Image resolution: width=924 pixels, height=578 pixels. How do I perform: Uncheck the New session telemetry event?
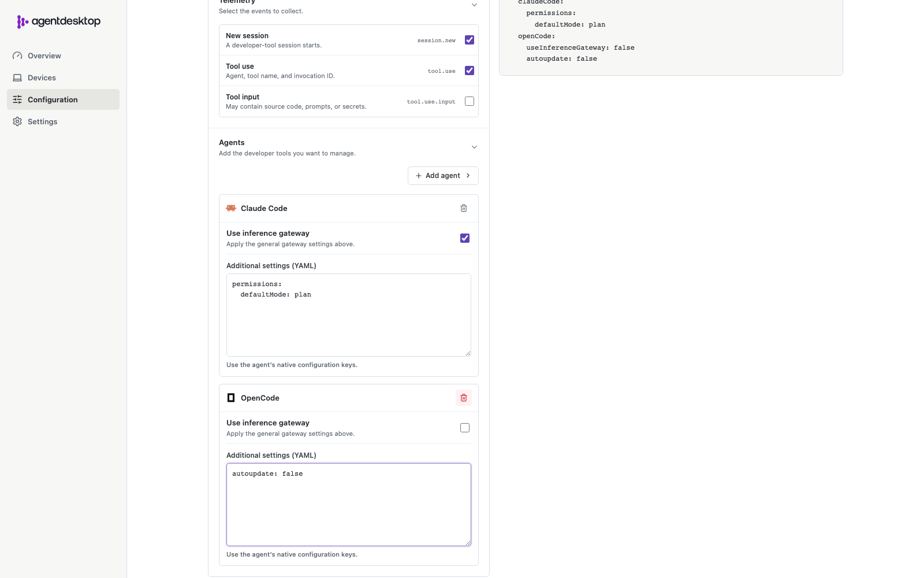470,40
